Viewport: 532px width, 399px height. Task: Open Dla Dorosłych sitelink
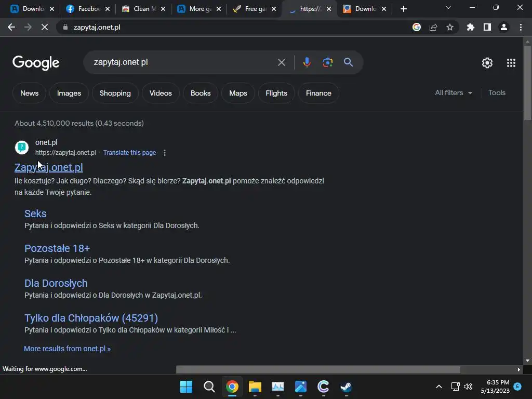56,283
